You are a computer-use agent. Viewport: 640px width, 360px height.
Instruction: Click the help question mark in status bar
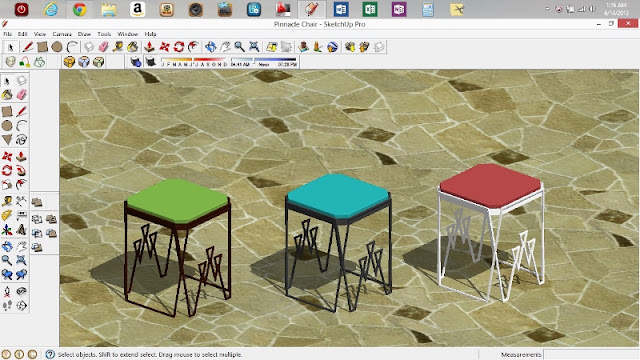[50, 354]
